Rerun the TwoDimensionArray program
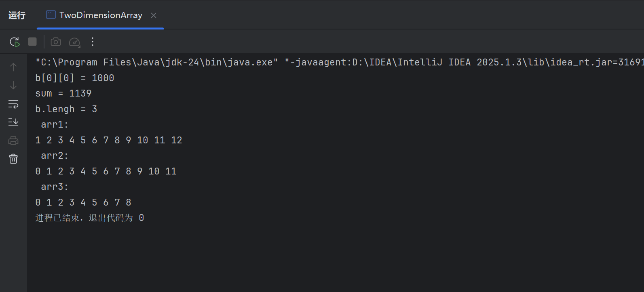Screen dimensions: 644x292 (15, 42)
